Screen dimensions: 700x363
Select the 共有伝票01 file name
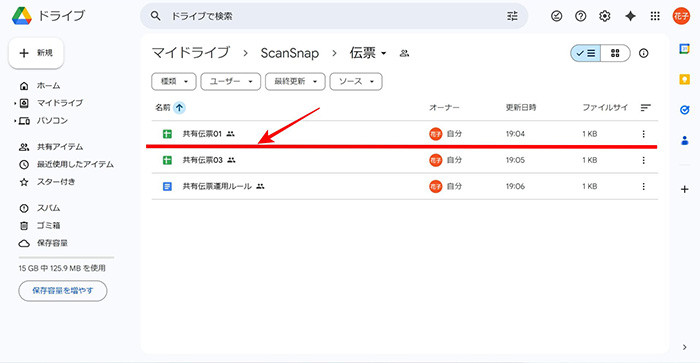202,134
